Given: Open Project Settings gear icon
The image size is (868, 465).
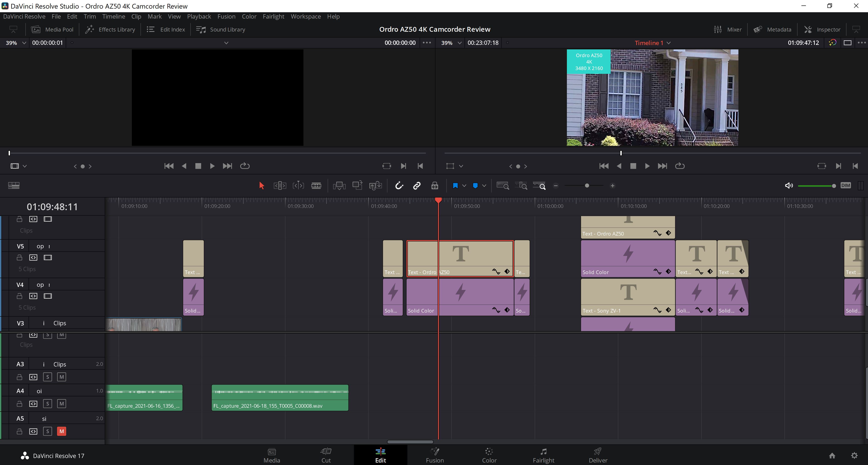Looking at the screenshot, I should pos(854,455).
